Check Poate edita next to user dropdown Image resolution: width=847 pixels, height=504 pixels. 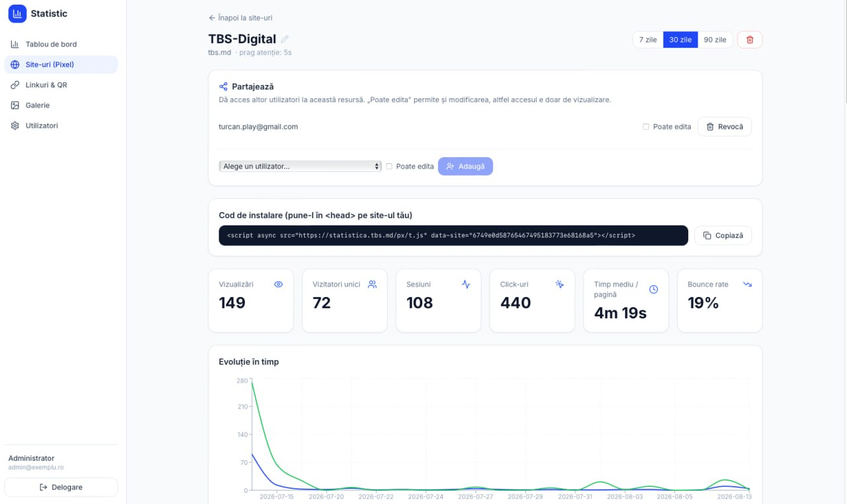pos(389,166)
